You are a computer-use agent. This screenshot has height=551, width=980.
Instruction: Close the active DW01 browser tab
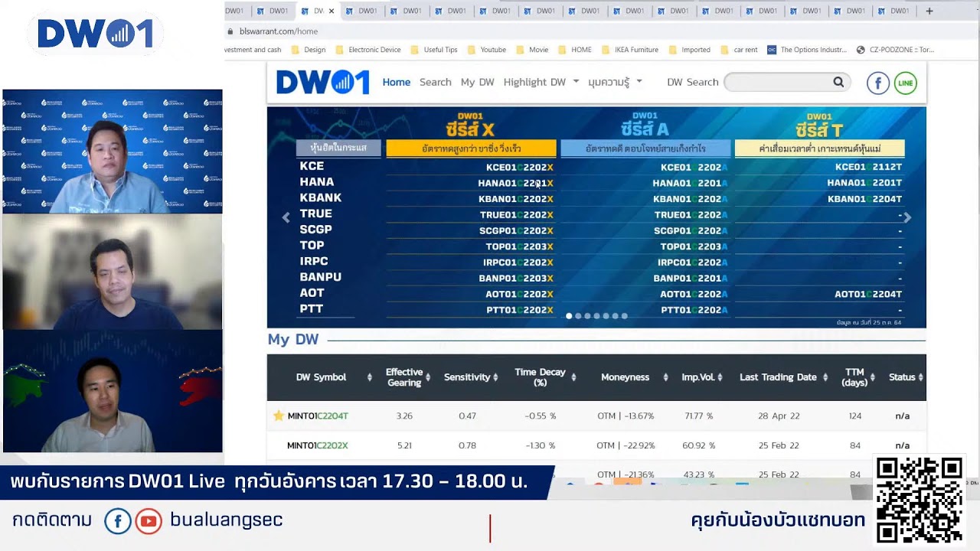pyautogui.click(x=332, y=11)
